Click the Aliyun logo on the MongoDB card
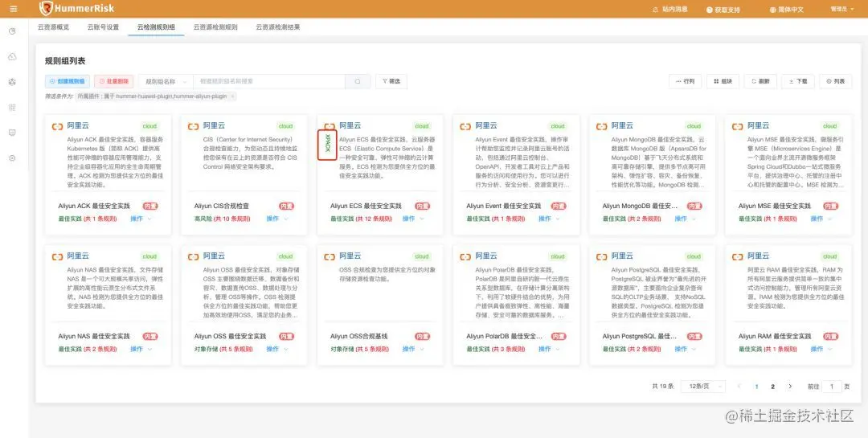868x438 pixels. 602,127
